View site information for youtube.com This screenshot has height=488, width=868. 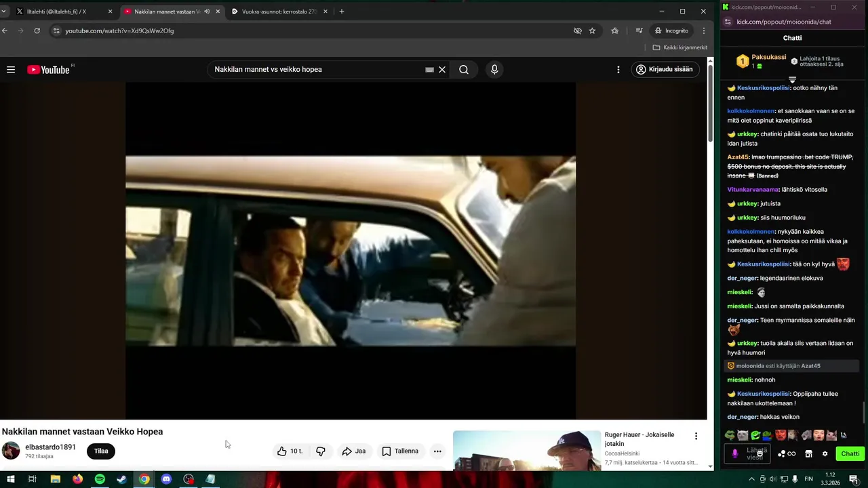[56, 30]
